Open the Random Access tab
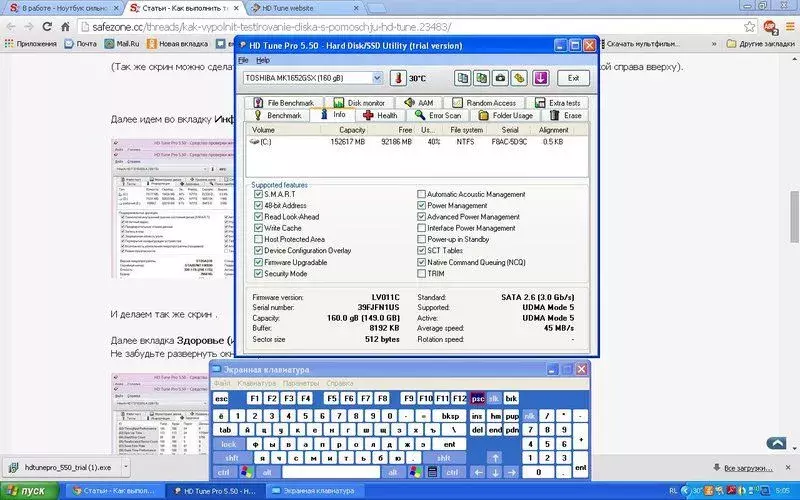The height and width of the screenshot is (500, 800). 484,103
